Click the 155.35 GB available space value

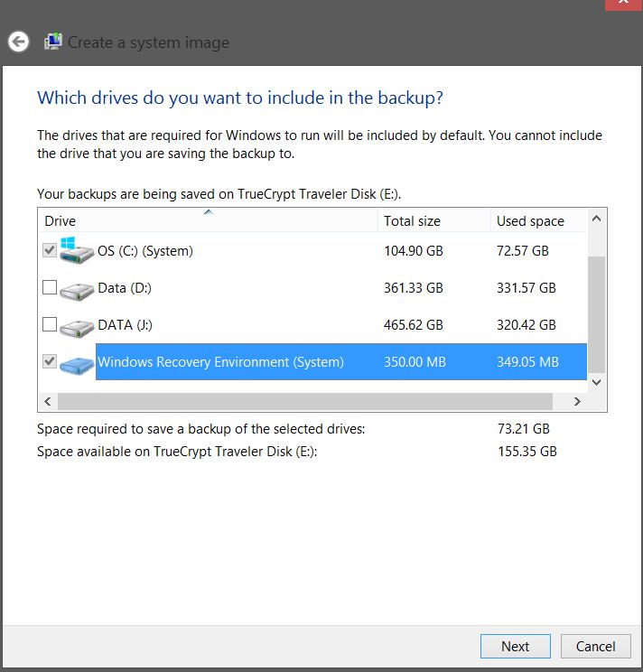point(527,452)
